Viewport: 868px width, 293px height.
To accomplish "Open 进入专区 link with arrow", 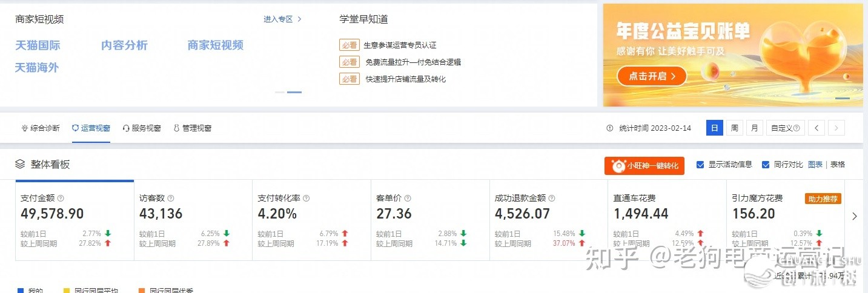I will [x=282, y=19].
